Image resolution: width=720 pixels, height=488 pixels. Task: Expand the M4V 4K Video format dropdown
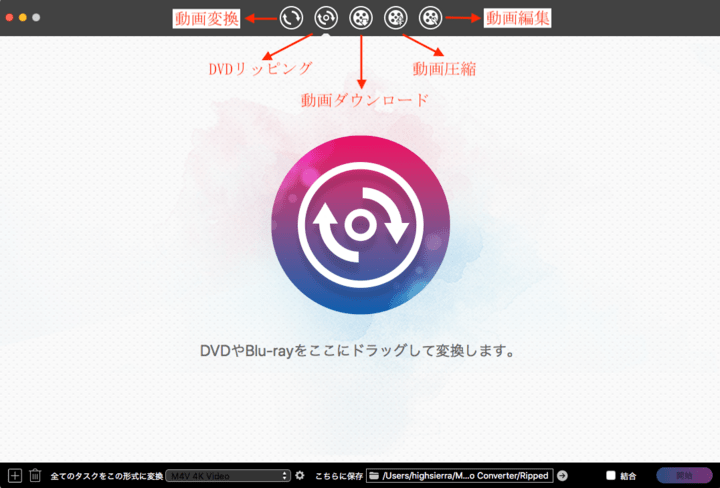tap(228, 476)
